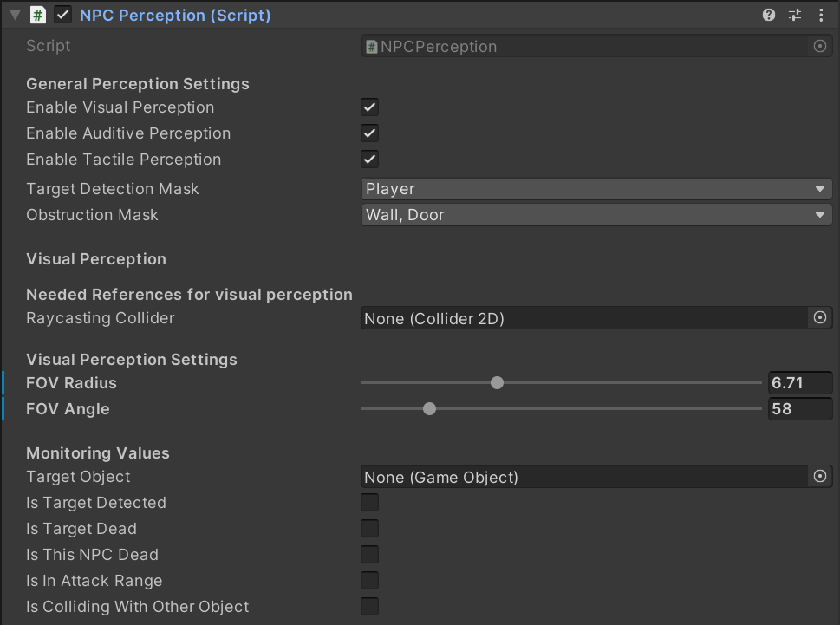
Task: Open object picker for Script field
Action: [820, 46]
